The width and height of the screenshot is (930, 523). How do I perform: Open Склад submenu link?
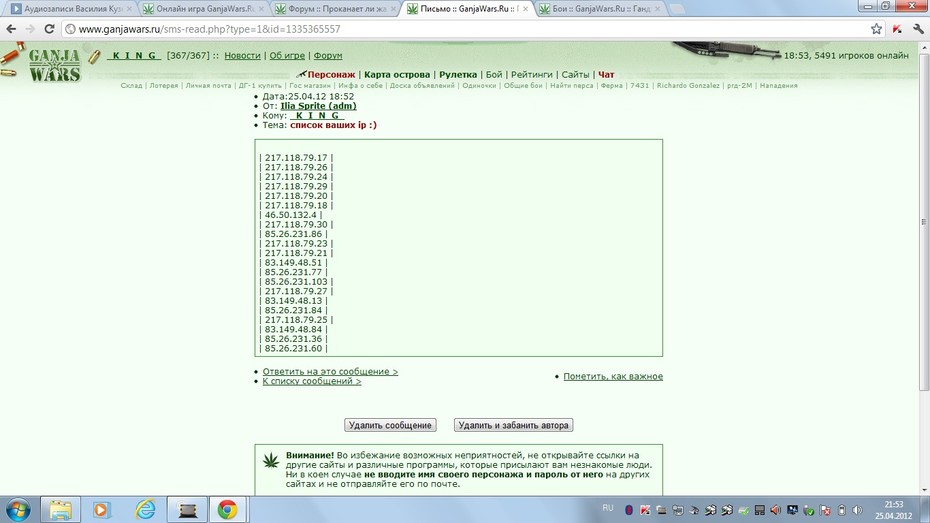pyautogui.click(x=131, y=85)
